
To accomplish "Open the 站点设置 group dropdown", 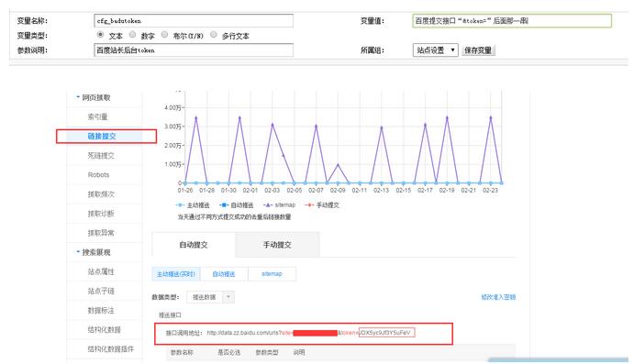I will point(436,50).
